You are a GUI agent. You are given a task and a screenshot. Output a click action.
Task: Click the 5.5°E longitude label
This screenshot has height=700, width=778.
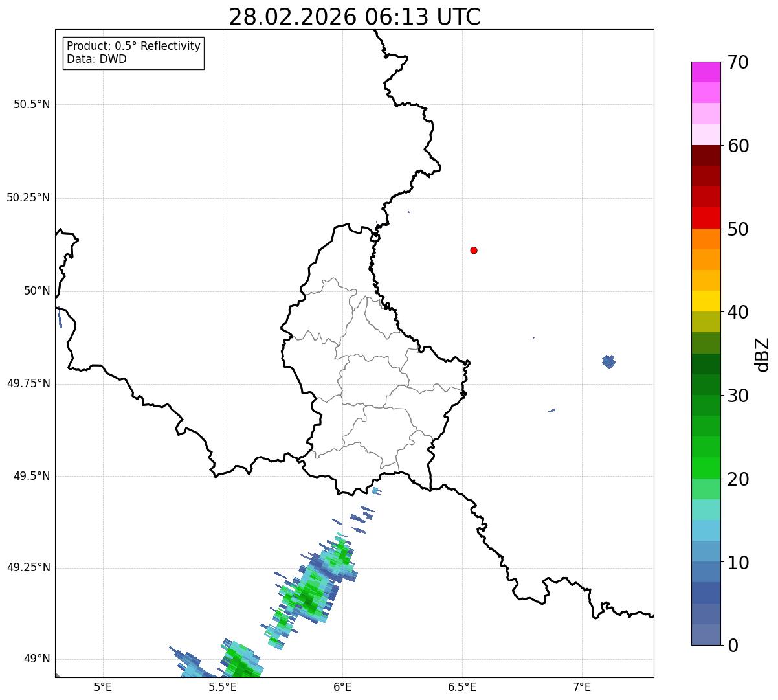click(x=223, y=686)
